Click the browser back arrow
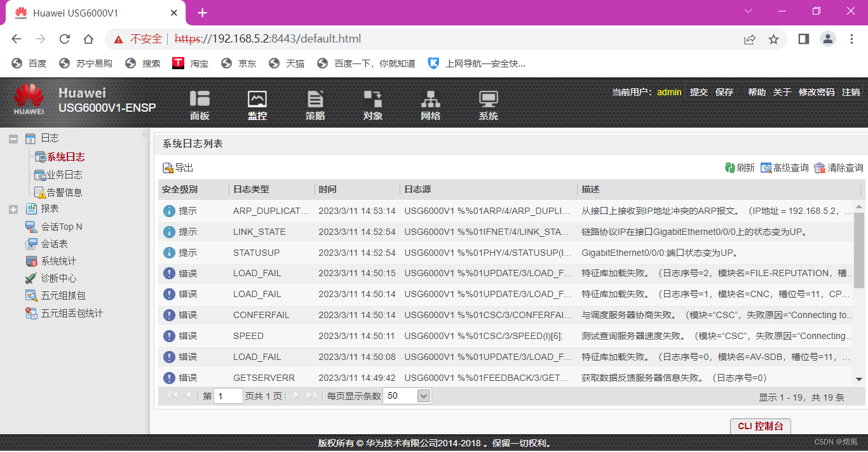 point(17,39)
